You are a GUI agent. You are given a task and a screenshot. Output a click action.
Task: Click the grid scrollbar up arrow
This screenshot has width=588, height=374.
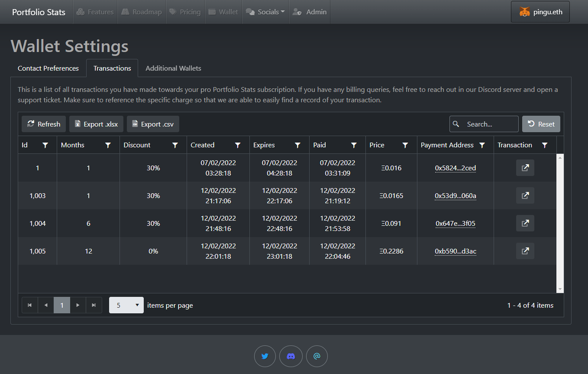pyautogui.click(x=560, y=157)
